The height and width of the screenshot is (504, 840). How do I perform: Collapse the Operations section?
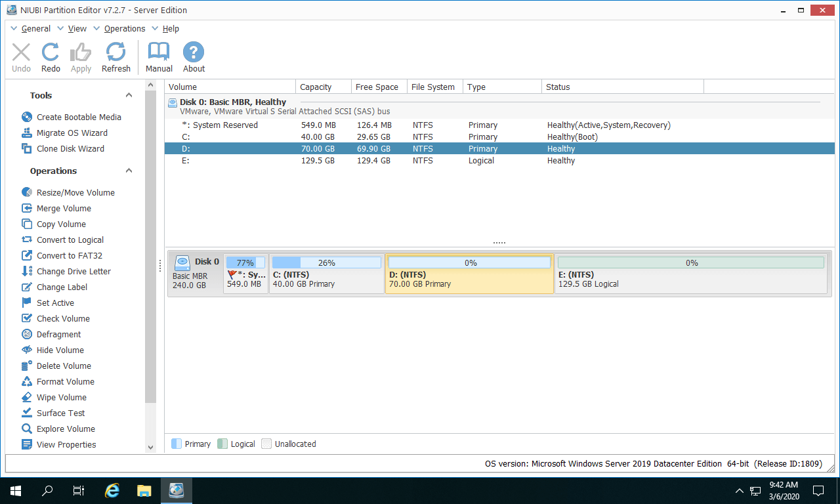(129, 170)
